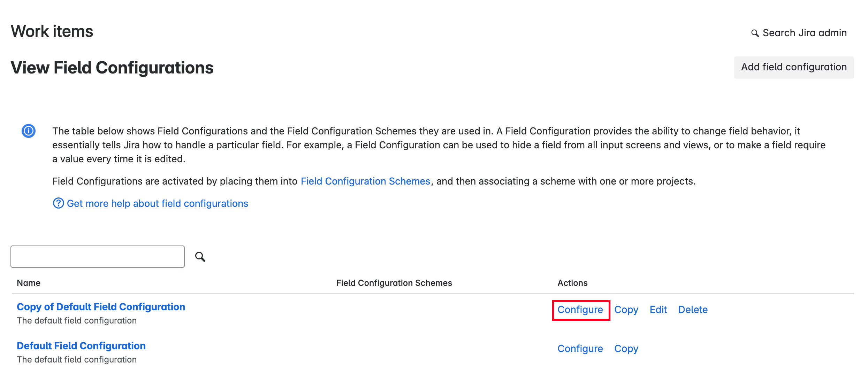Open Get more help about field configurations

pyautogui.click(x=157, y=203)
